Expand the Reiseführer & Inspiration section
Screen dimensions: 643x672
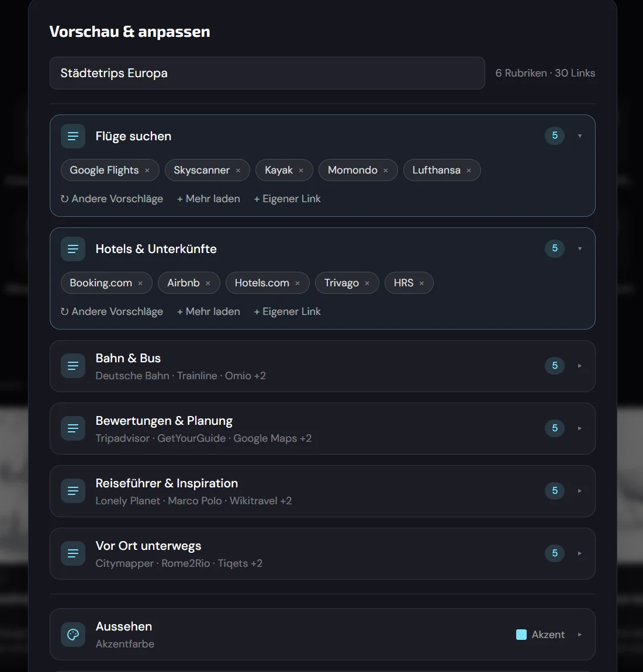579,491
